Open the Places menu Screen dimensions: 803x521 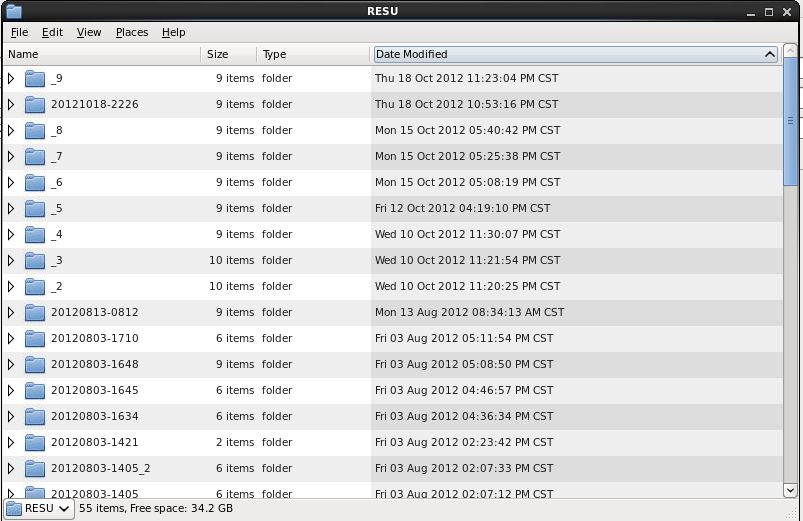click(x=131, y=32)
